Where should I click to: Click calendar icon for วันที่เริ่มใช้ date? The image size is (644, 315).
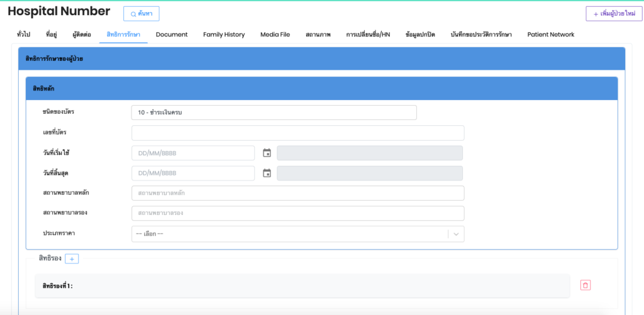(x=267, y=153)
